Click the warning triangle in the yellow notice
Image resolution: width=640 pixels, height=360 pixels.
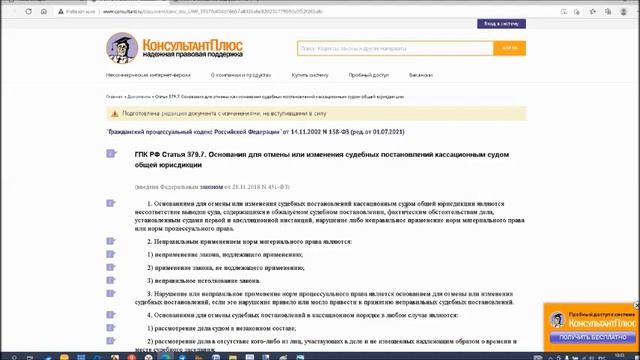pyautogui.click(x=115, y=114)
